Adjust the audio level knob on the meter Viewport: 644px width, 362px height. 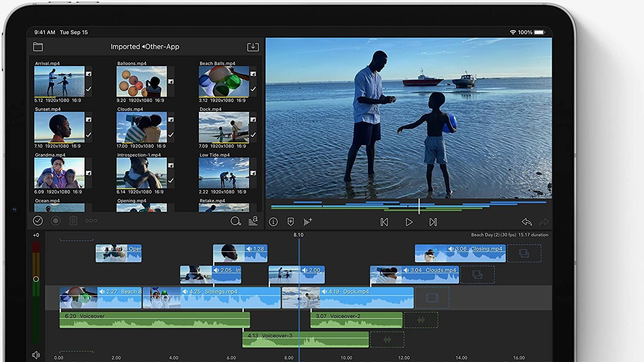(36, 279)
